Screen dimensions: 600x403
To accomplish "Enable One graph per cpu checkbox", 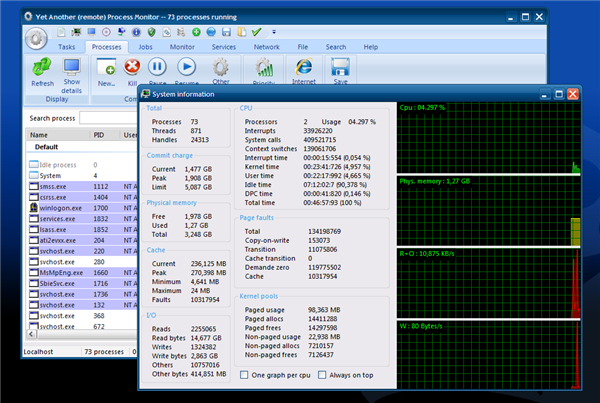I will click(x=244, y=375).
